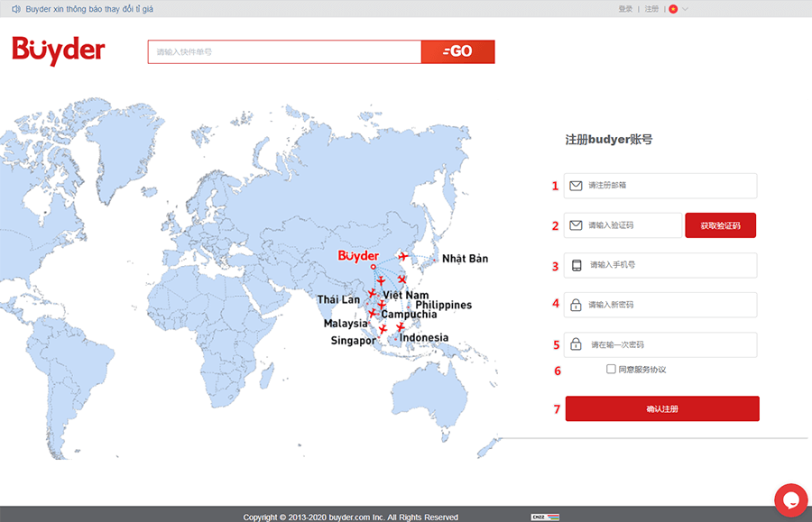
Task: Focus the 请注册邮箱 email field
Action: point(660,186)
